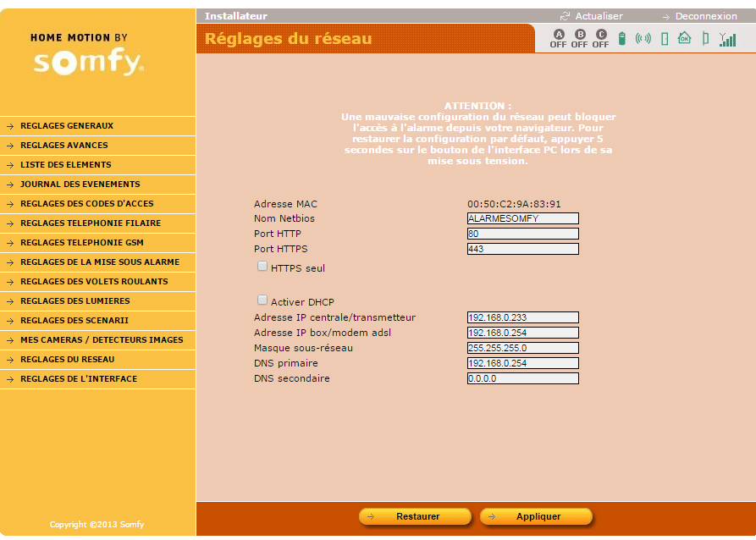756x540 pixels.
Task: Select REGLAGES TELEPHONIE GSM menu item
Action: click(82, 243)
